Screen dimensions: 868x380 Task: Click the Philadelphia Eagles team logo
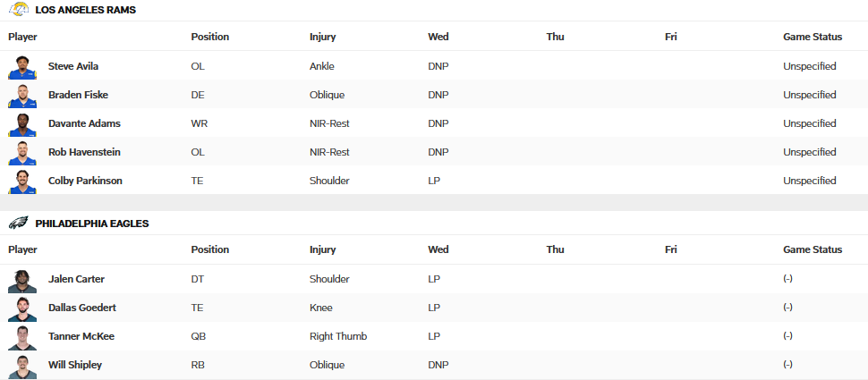tap(18, 223)
